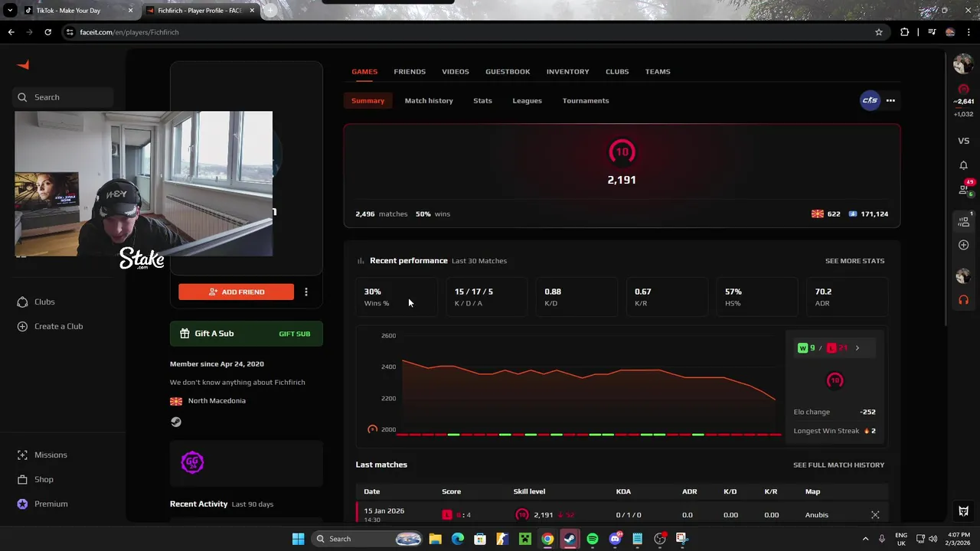
Task: Open the Stats sub-tab
Action: click(x=482, y=100)
